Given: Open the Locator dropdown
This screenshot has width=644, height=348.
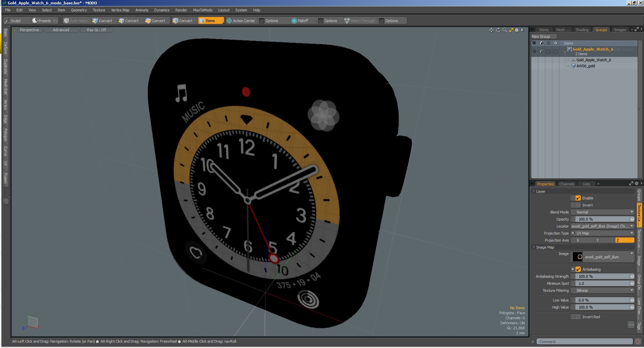Looking at the screenshot, I should (x=602, y=226).
